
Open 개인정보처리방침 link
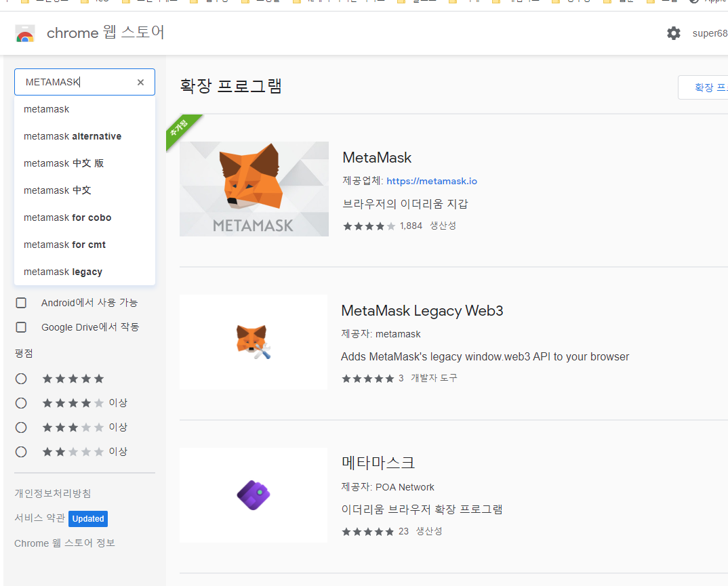click(x=53, y=493)
